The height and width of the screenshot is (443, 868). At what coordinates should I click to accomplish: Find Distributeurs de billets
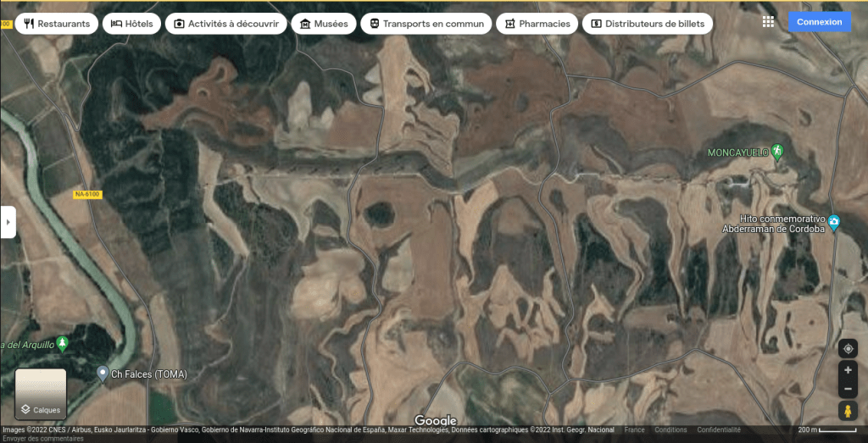click(x=648, y=24)
